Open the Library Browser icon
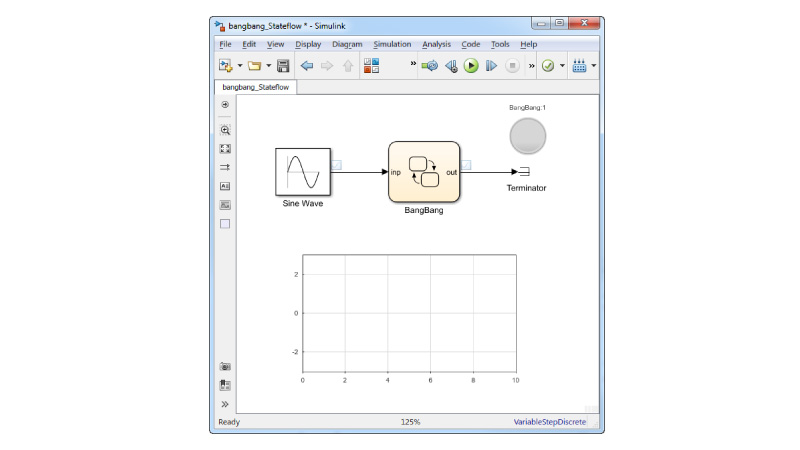The image size is (800, 450). [372, 66]
